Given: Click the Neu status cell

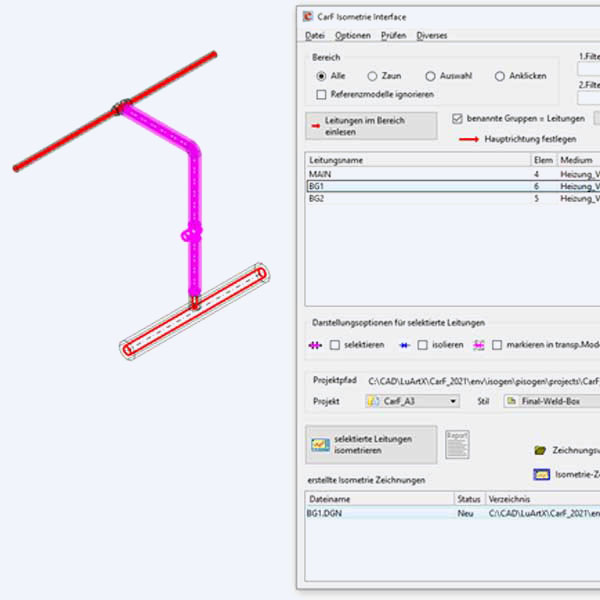Looking at the screenshot, I should coord(465,514).
